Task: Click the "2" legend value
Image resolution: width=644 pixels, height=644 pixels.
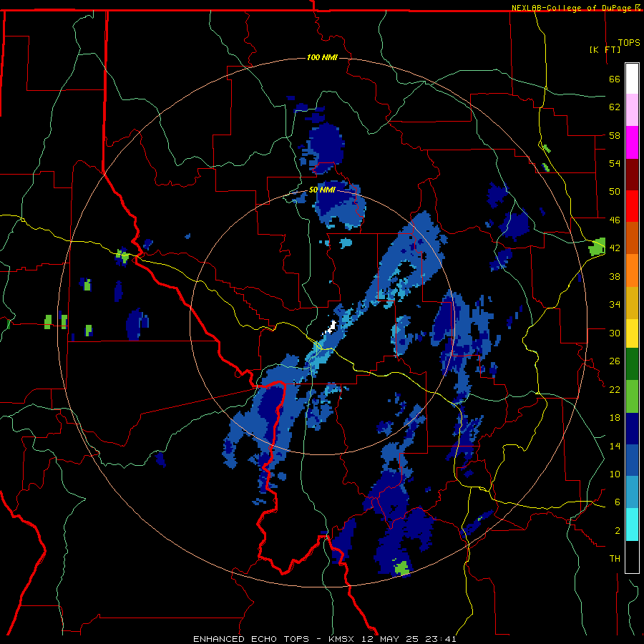Action: (618, 530)
